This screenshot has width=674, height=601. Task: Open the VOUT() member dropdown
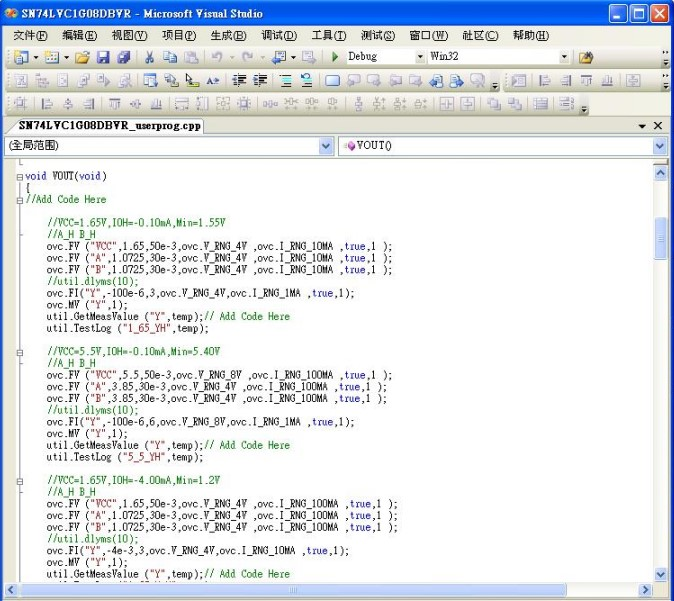point(660,146)
